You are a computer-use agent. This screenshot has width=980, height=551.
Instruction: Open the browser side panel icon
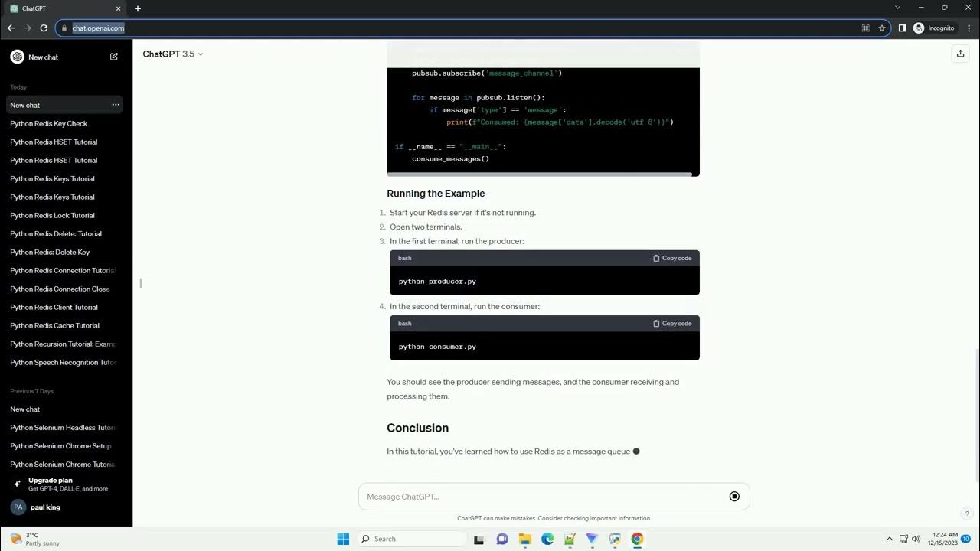click(x=902, y=28)
